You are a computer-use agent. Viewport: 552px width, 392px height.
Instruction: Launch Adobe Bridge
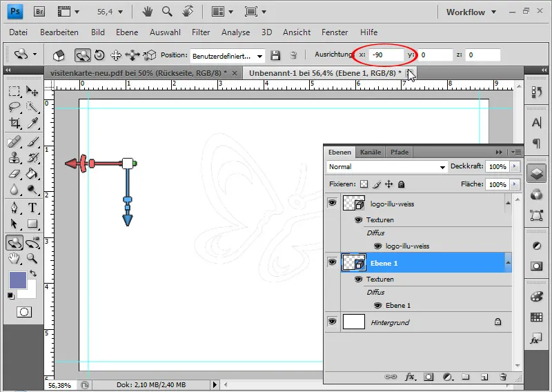(39, 12)
